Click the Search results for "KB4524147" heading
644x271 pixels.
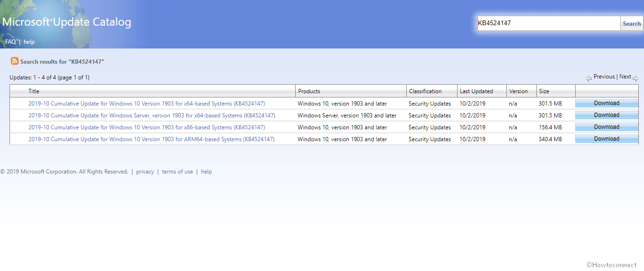coord(62,62)
